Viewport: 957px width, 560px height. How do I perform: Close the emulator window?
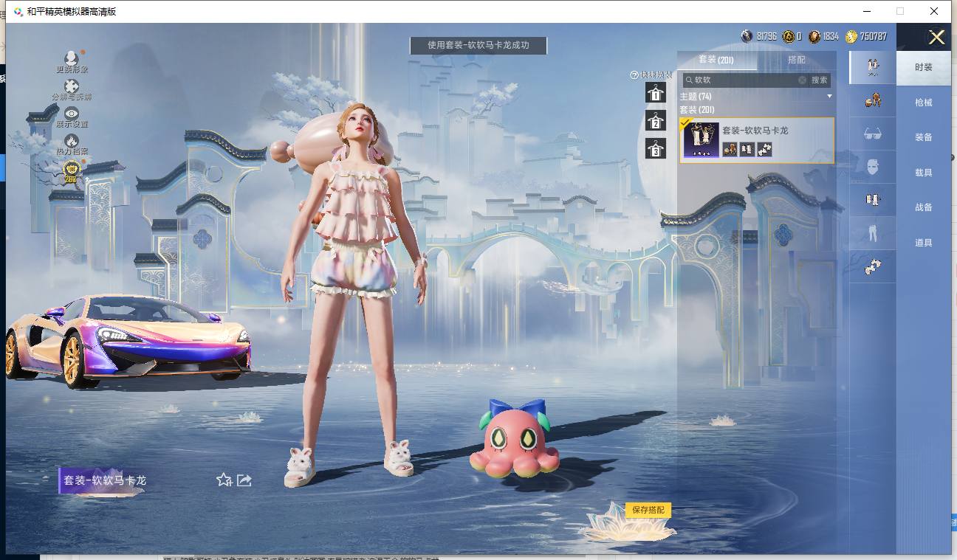[x=934, y=11]
